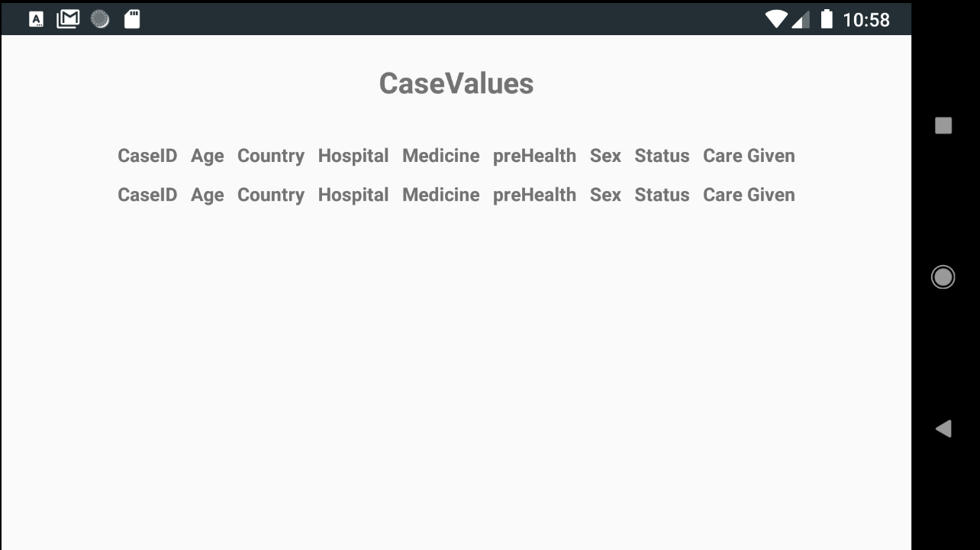Sort by the CaseID column header
The height and width of the screenshot is (550, 980).
[147, 156]
